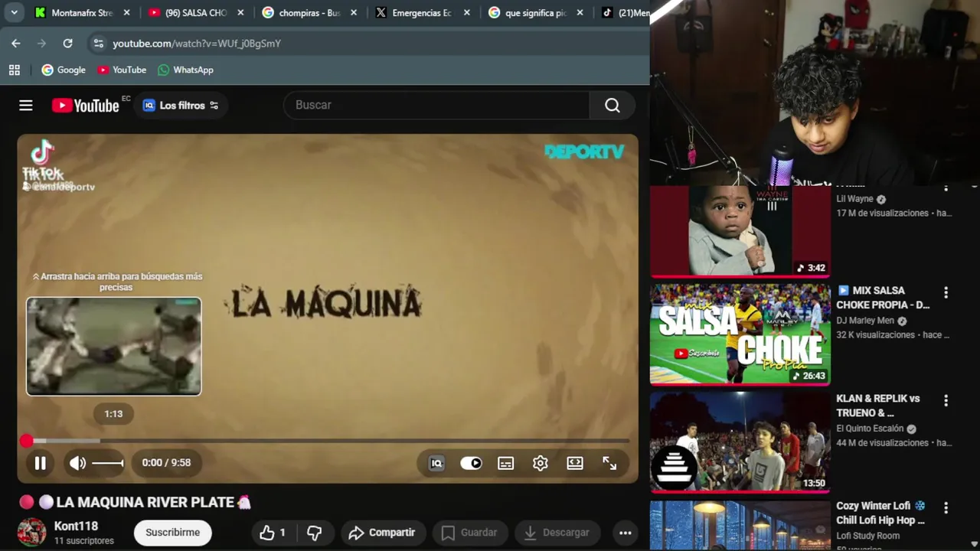The width and height of the screenshot is (980, 551).
Task: Open WhatsApp bookmark
Action: tap(185, 70)
